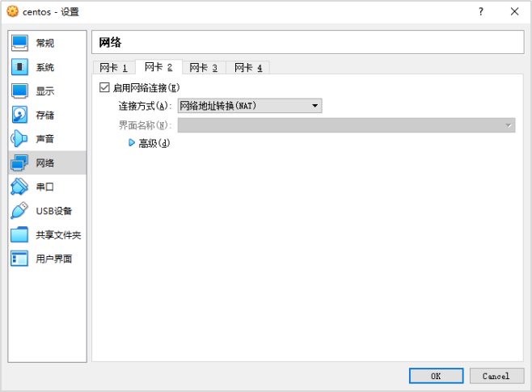Toggle 启用网络连接(E) checkbox
Screen dimensions: 532x392
[x=104, y=87]
